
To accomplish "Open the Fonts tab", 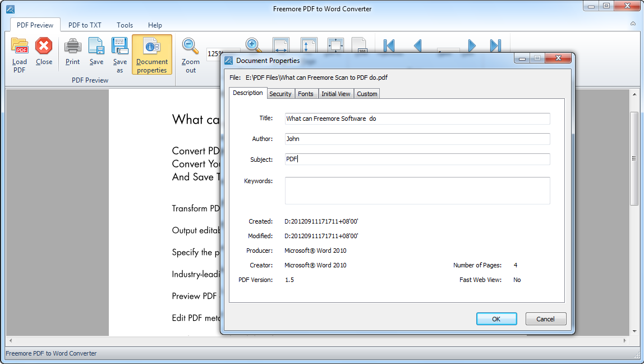I will click(306, 93).
